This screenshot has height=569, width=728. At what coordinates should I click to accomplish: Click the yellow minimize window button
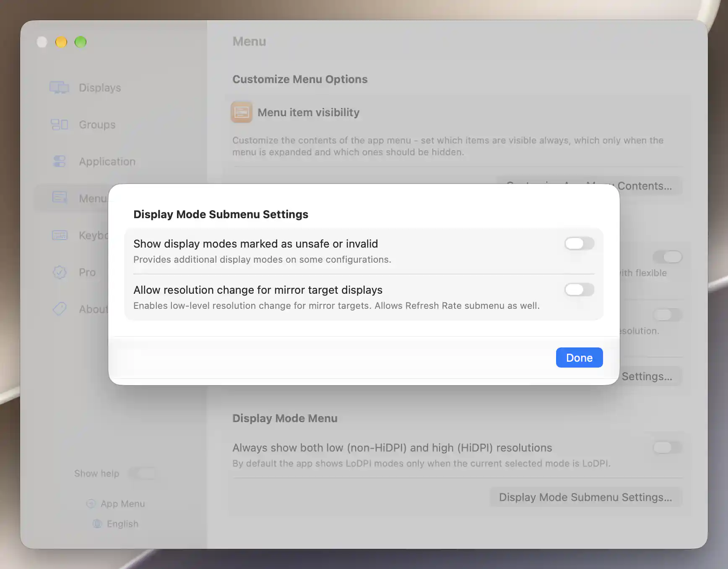(61, 42)
